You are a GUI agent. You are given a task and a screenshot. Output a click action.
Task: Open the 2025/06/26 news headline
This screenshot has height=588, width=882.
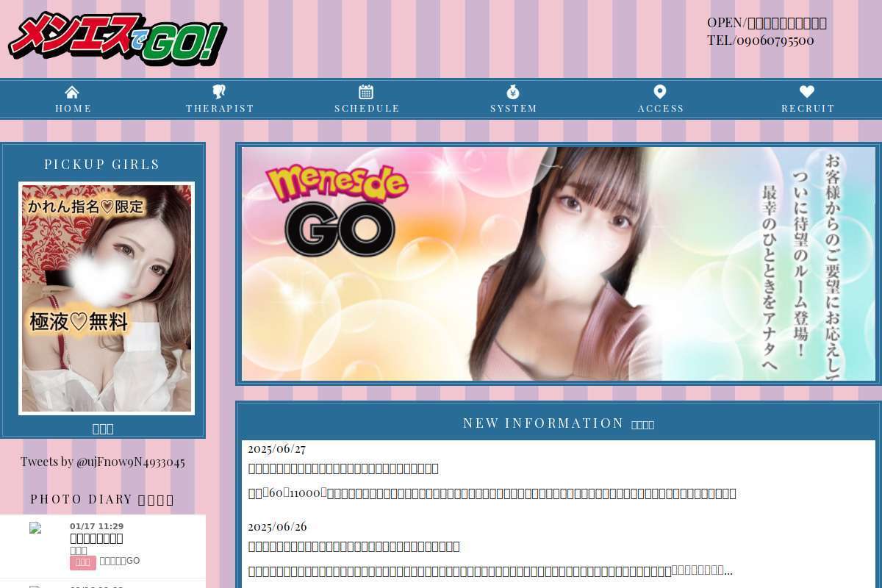(x=354, y=546)
